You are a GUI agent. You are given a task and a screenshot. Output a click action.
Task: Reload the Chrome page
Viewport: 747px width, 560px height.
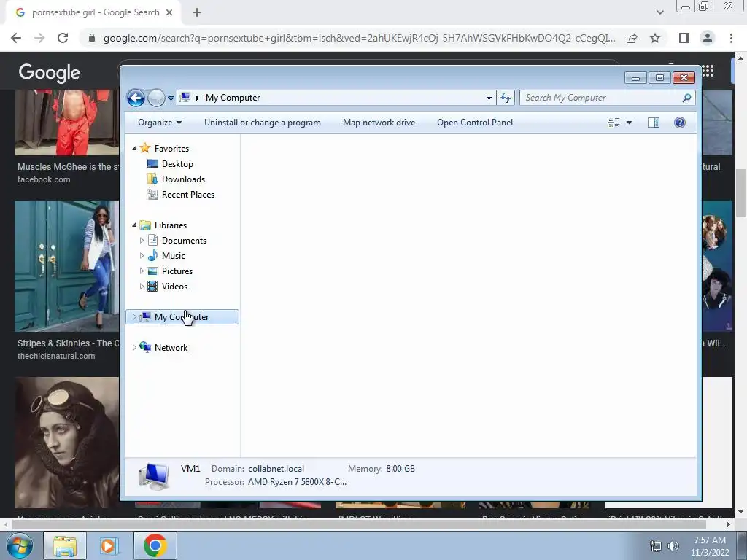63,38
